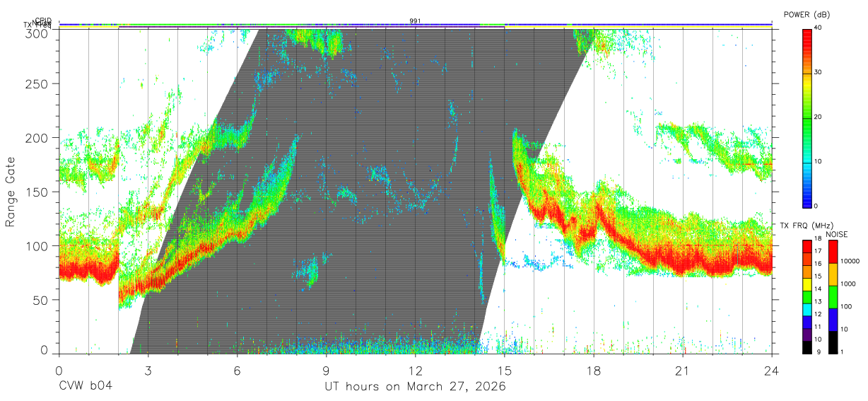
Task: Select cyan 12-13 MHz swatch in TX FRQ legend
Action: click(806, 308)
